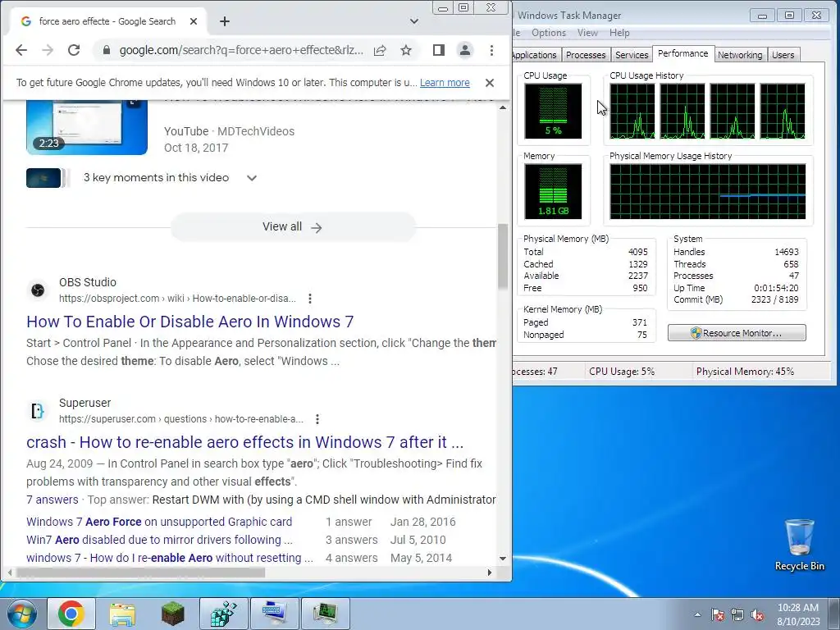The height and width of the screenshot is (630, 840).
Task: Go back in Chrome
Action: tap(21, 50)
